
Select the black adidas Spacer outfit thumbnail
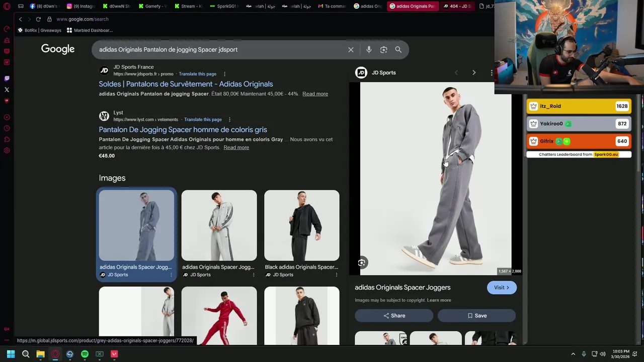(x=302, y=225)
